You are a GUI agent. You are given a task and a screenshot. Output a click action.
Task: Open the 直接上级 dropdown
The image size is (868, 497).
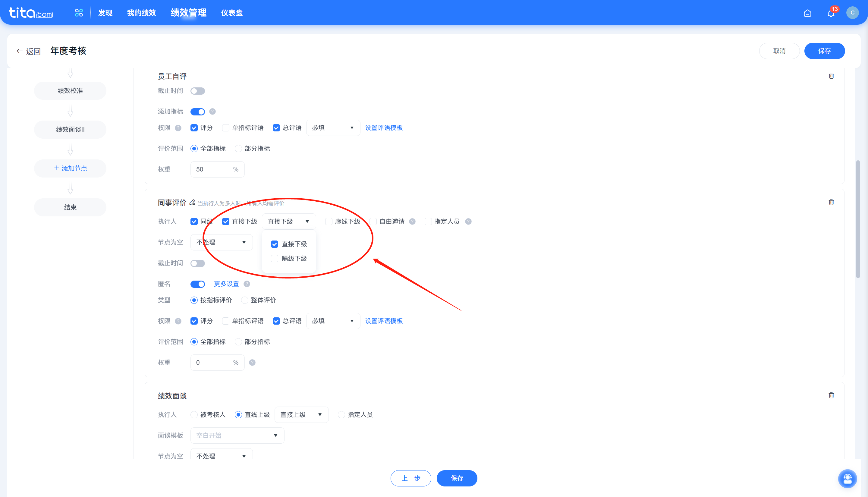tap(301, 415)
